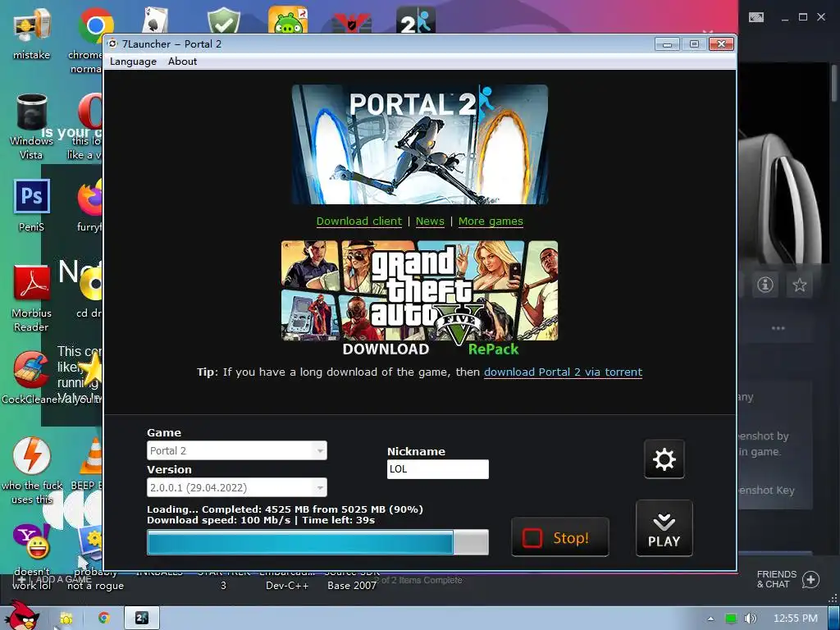Click the volume speaker tray icon
This screenshot has width=840, height=630.
click(751, 619)
